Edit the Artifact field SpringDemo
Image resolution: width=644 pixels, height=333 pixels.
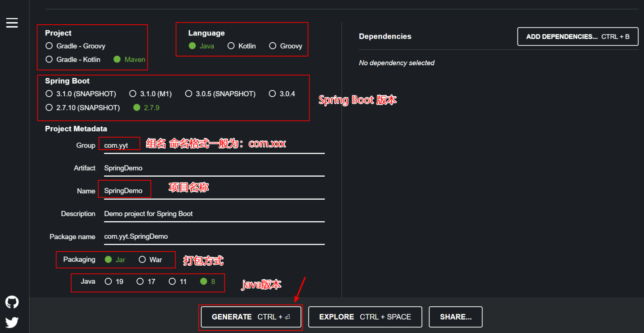214,168
